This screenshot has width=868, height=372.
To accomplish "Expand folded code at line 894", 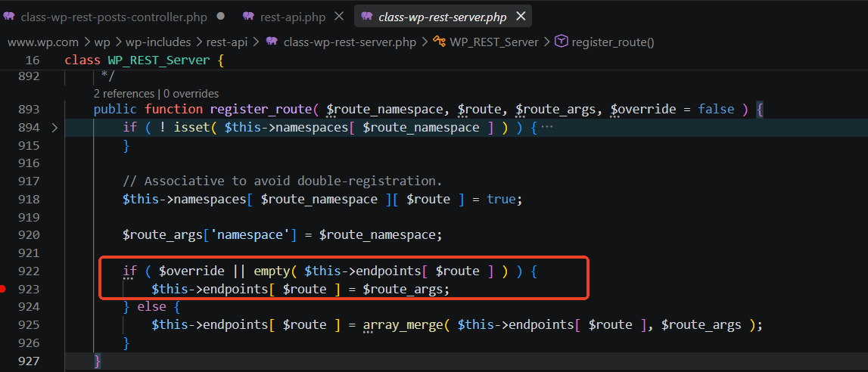I will coord(54,128).
